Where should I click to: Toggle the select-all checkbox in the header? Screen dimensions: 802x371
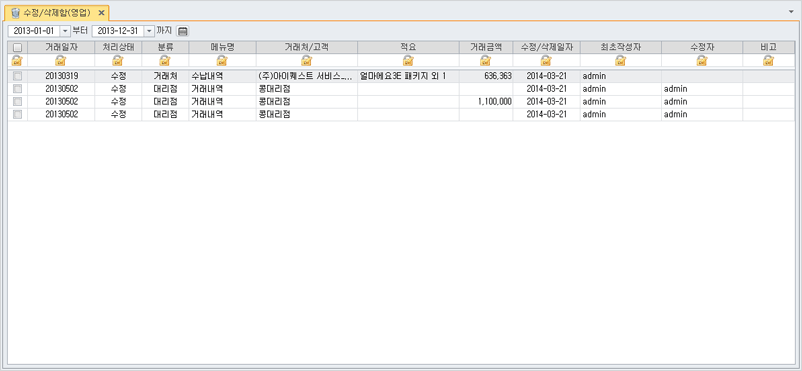[x=17, y=48]
